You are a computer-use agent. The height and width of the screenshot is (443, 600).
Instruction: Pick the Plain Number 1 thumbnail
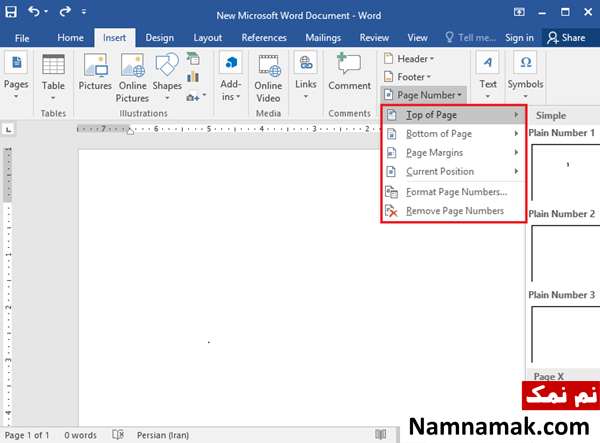[566, 172]
